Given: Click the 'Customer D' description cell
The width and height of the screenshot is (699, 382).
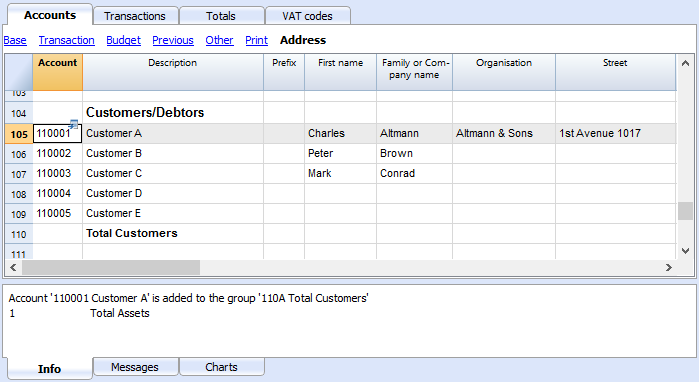Looking at the screenshot, I should [x=173, y=193].
